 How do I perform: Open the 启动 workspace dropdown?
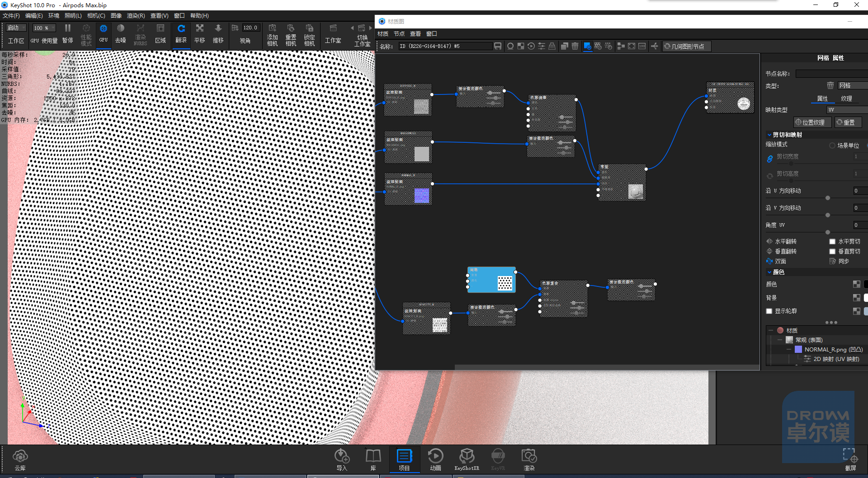[17, 28]
